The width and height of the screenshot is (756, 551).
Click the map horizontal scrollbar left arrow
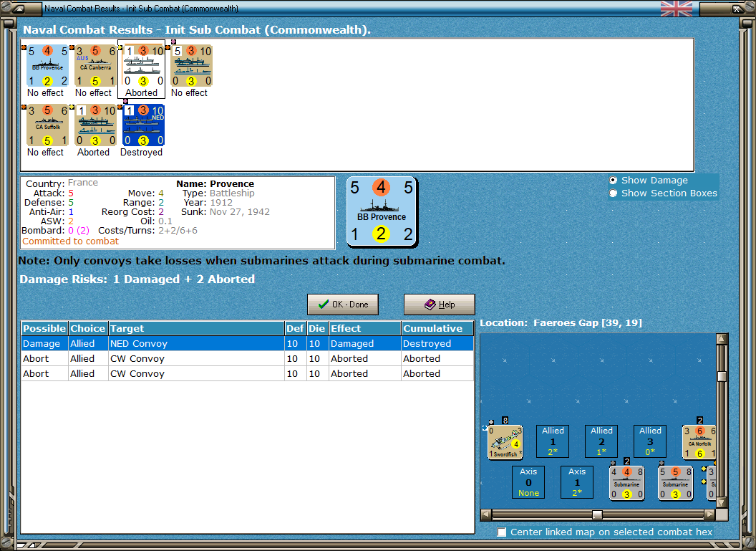pos(486,514)
